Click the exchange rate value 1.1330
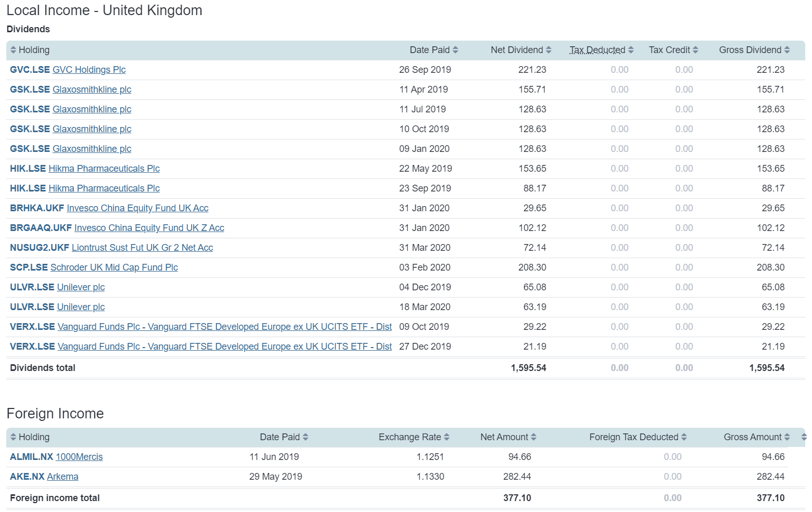 [430, 477]
